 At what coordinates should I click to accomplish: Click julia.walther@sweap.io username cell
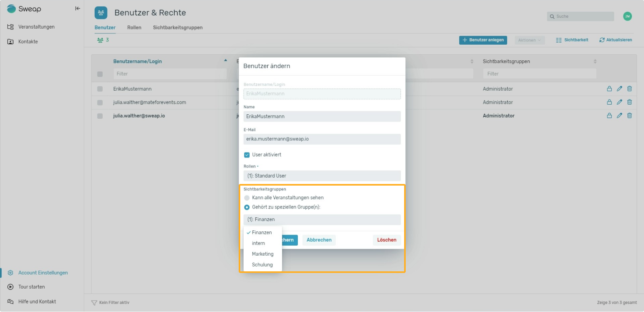coord(139,116)
